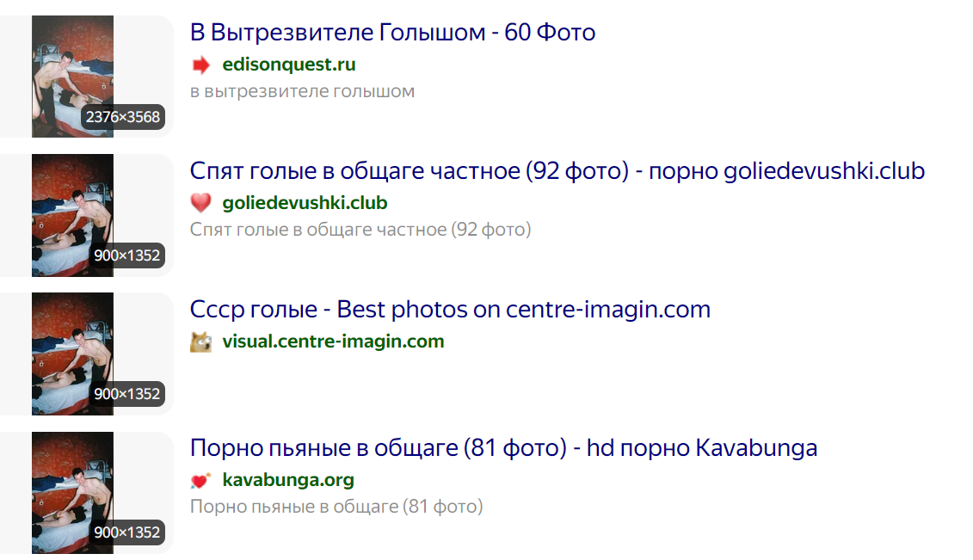Click the heart favicon beside goliedevushki.club
Screen dimensions: 973x560
pyautogui.click(x=200, y=203)
